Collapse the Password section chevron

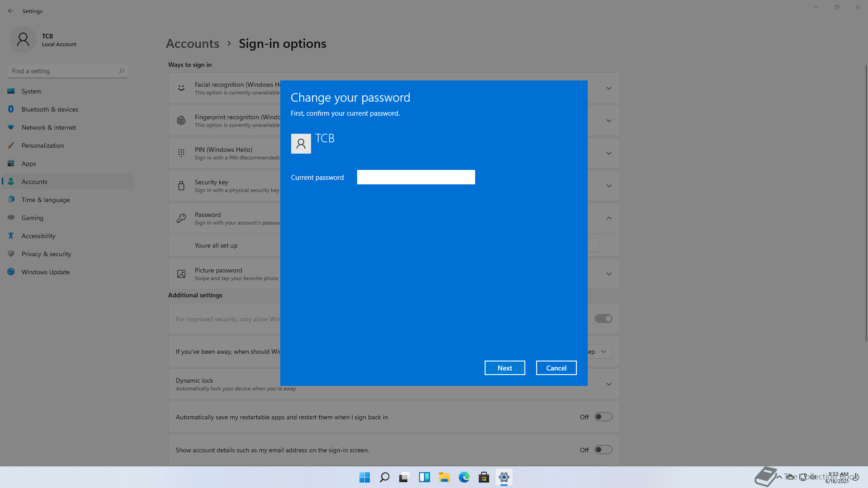(609, 218)
